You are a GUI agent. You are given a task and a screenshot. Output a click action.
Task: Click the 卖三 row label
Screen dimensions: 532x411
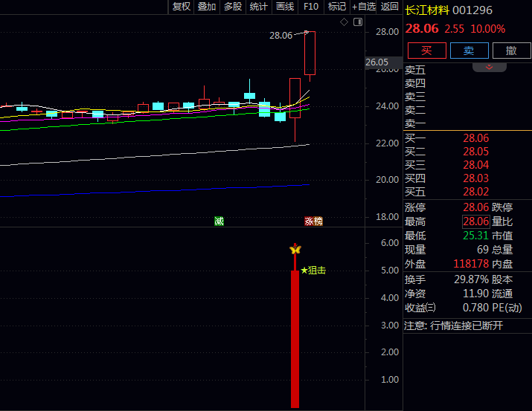click(415, 97)
